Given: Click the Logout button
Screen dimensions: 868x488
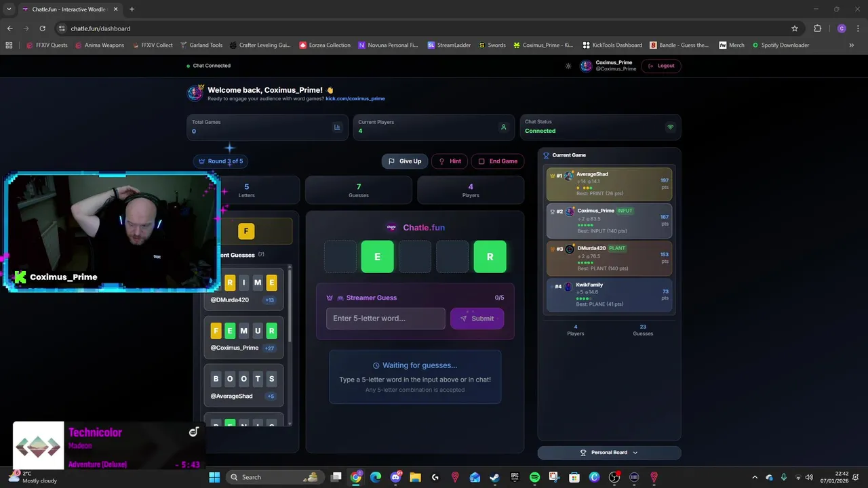Looking at the screenshot, I should tap(661, 66).
